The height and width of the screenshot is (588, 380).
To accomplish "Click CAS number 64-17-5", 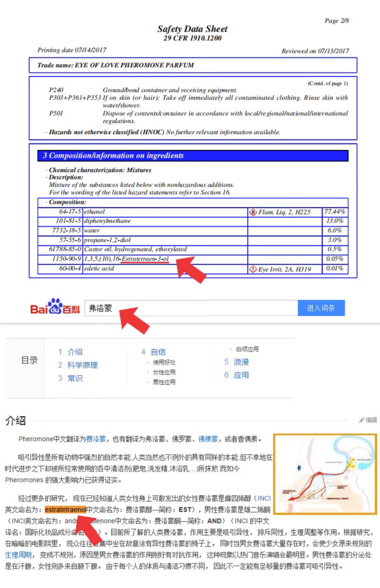I will pyautogui.click(x=70, y=212).
